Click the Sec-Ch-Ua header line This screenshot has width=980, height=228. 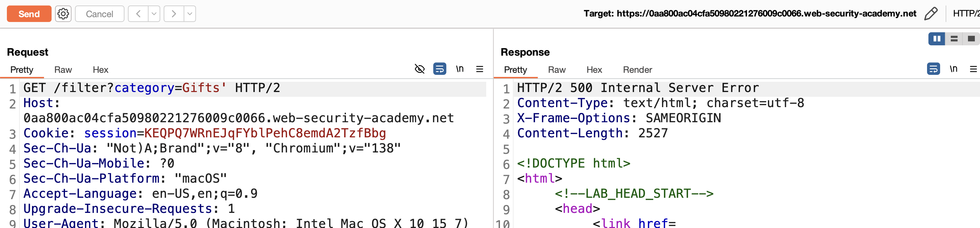[212, 148]
